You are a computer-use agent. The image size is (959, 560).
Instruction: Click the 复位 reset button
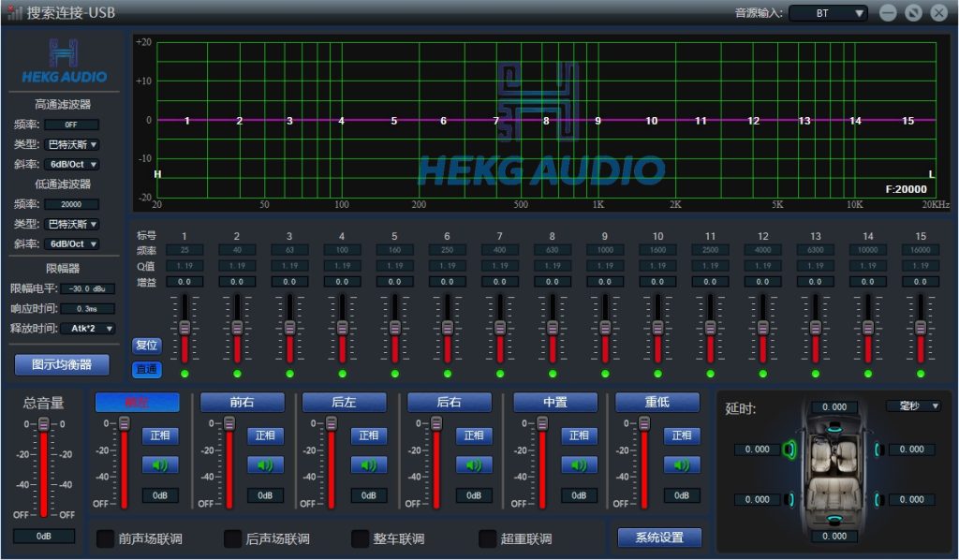147,346
